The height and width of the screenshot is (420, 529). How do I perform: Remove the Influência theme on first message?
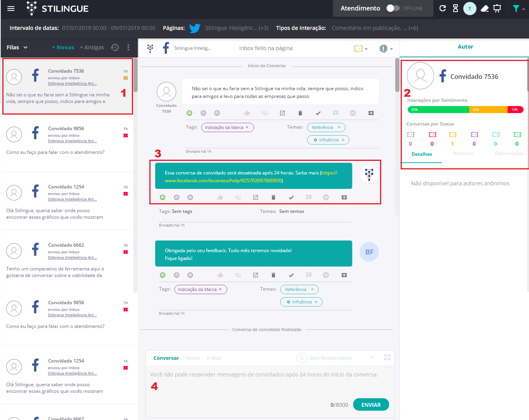pos(343,140)
